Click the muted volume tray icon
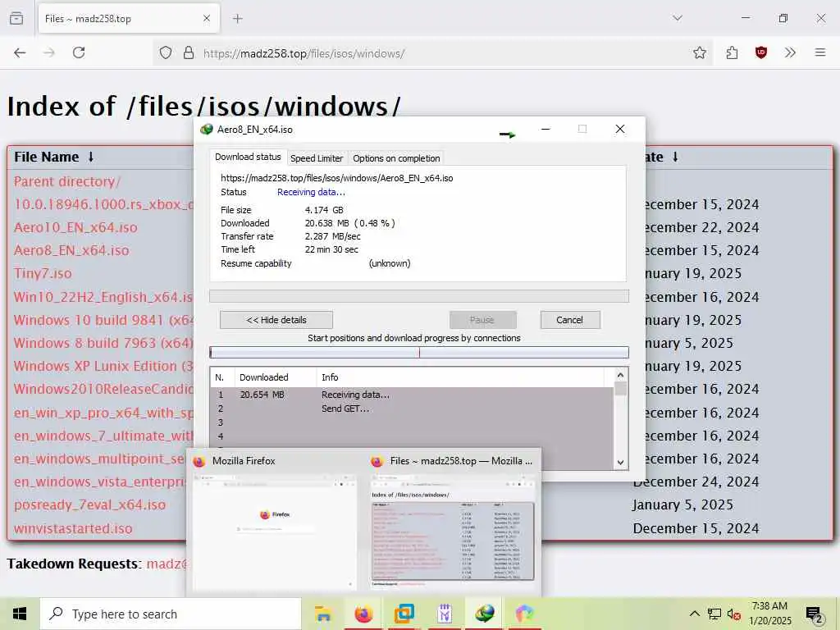840x630 pixels. 733,614
